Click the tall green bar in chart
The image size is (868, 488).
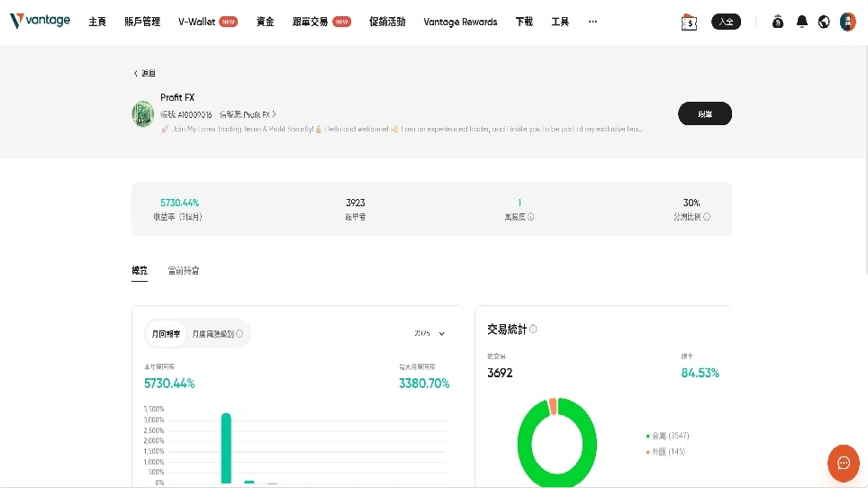pyautogui.click(x=226, y=448)
